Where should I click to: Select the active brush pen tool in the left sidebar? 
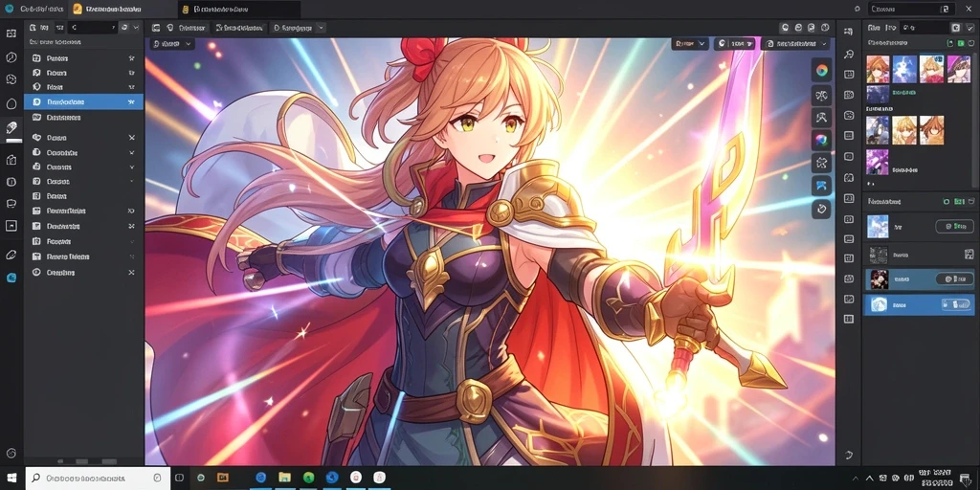(x=11, y=127)
